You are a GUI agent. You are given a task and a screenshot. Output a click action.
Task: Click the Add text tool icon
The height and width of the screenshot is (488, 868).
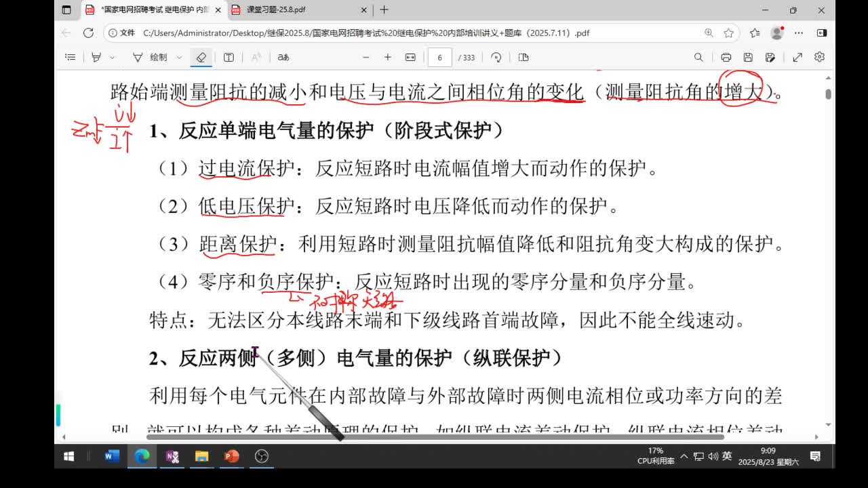(x=229, y=58)
